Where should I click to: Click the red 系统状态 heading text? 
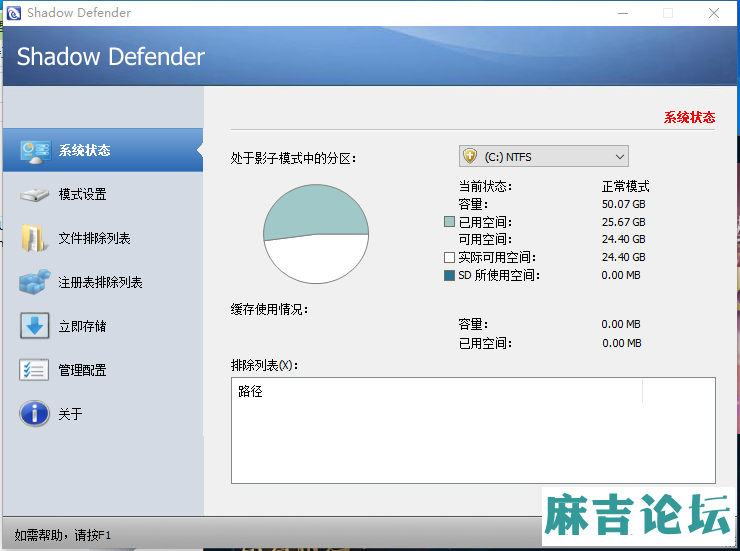[690, 117]
